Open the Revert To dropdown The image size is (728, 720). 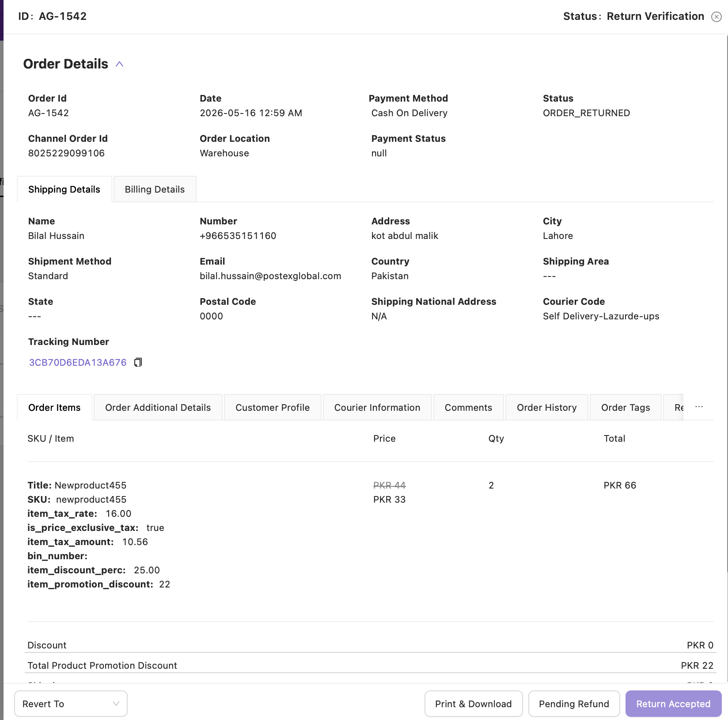pyautogui.click(x=71, y=704)
